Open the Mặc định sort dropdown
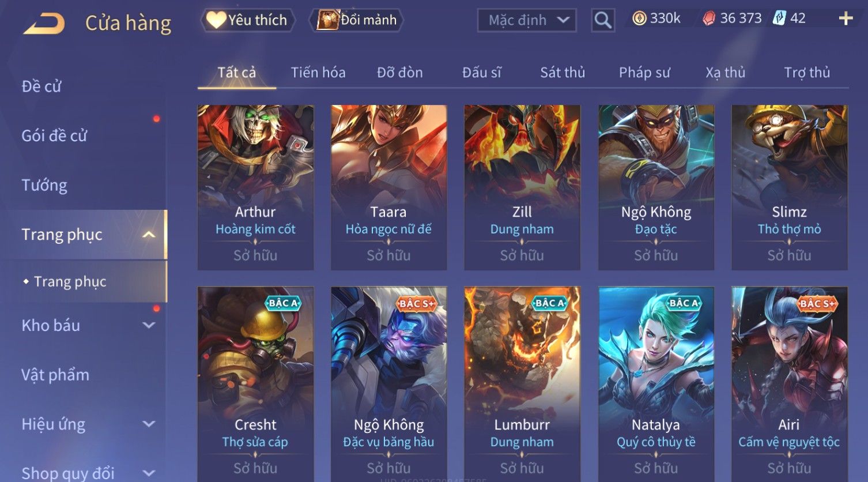This screenshot has width=868, height=482. click(527, 20)
